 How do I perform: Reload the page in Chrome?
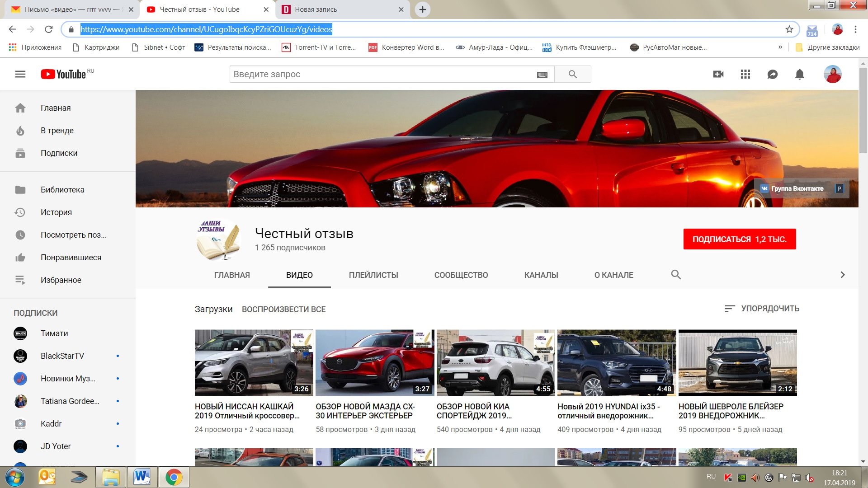click(x=49, y=29)
